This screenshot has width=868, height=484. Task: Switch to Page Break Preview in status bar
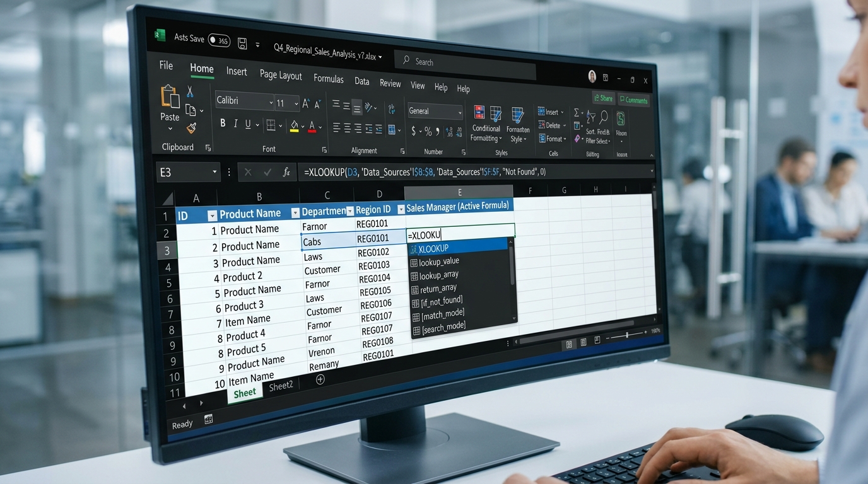[596, 341]
